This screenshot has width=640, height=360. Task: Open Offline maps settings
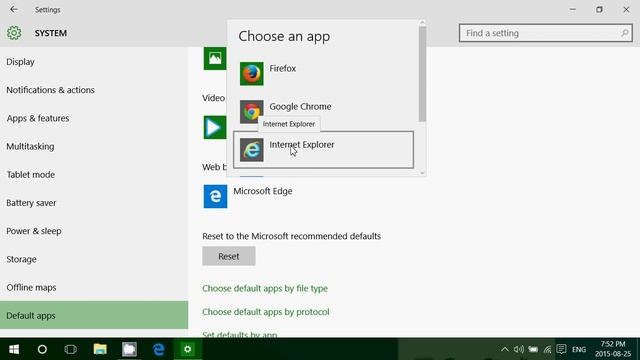point(94,287)
